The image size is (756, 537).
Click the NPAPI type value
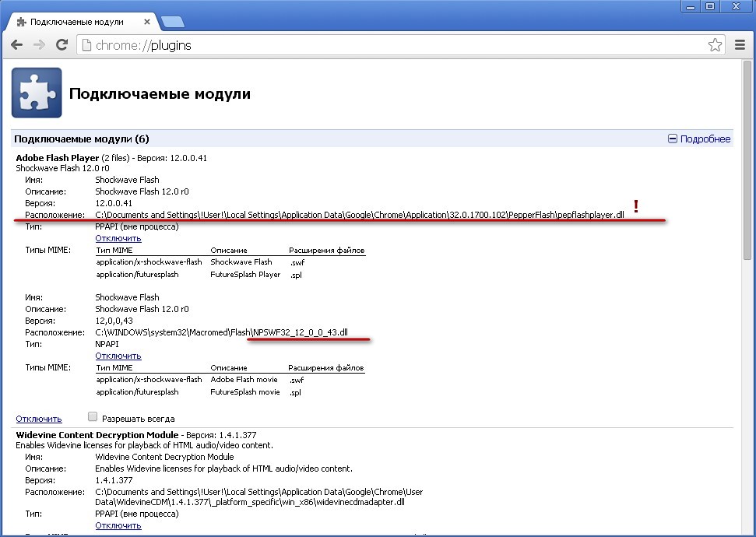coord(107,344)
